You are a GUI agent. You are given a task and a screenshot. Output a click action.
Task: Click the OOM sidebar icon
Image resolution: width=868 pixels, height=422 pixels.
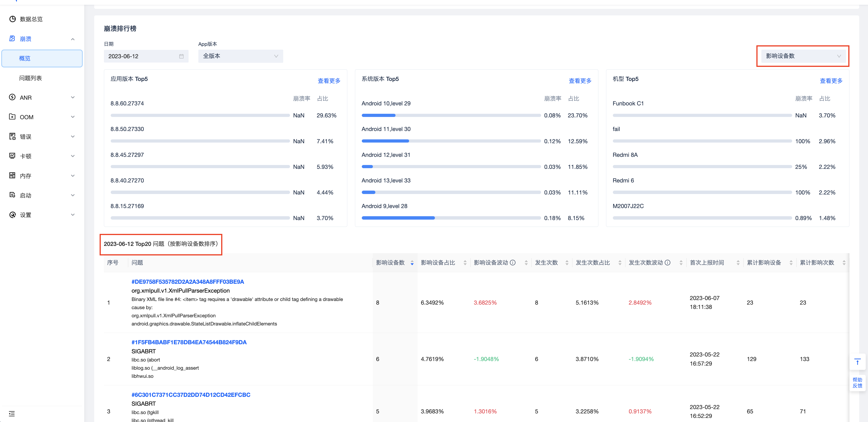click(x=12, y=117)
